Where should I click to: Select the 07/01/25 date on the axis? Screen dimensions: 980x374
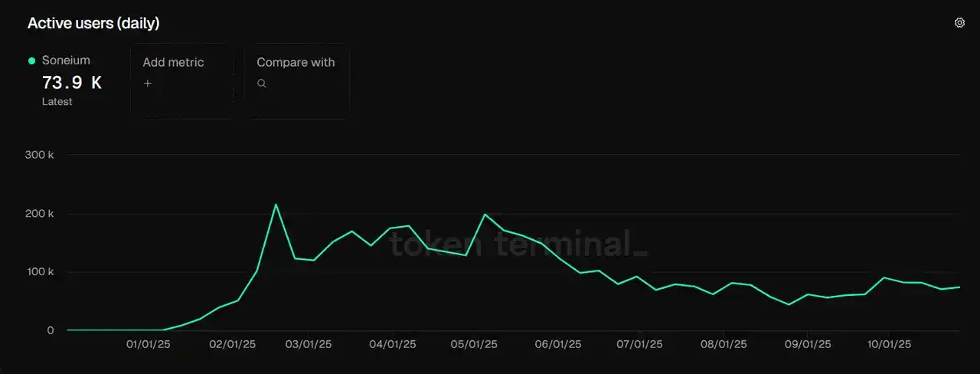click(x=640, y=345)
